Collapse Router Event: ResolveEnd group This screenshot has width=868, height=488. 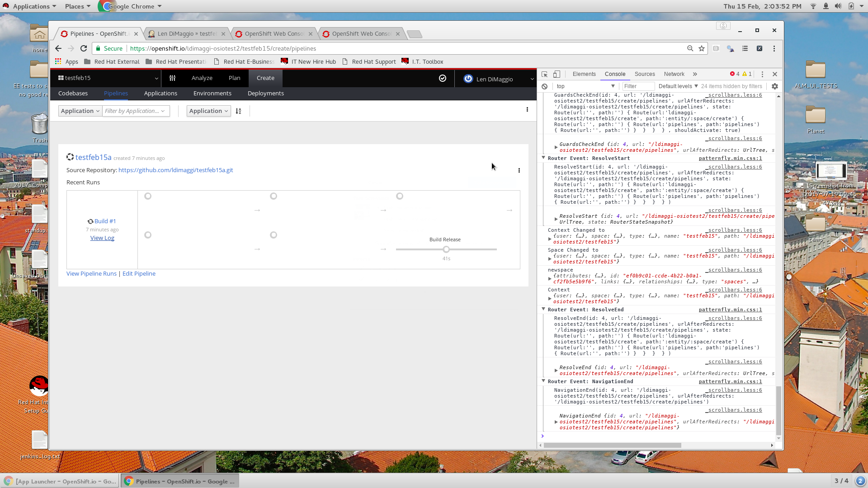(543, 310)
